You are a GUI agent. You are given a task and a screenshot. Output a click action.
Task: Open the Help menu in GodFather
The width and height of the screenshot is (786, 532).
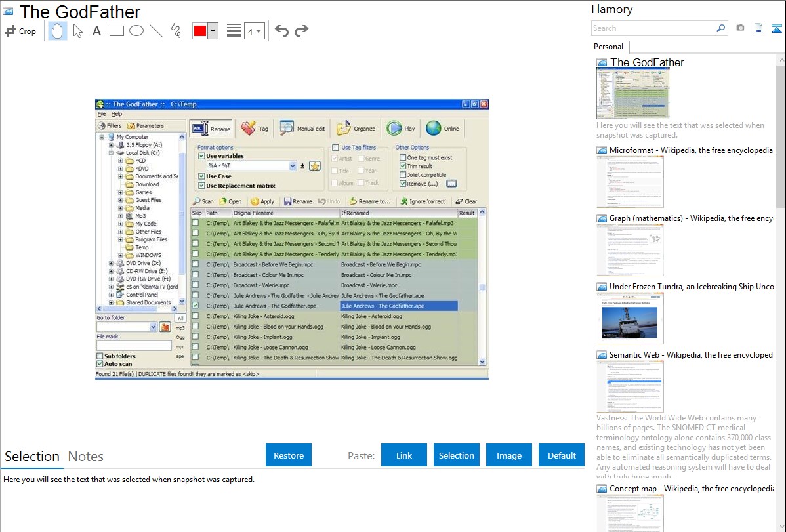coord(117,114)
